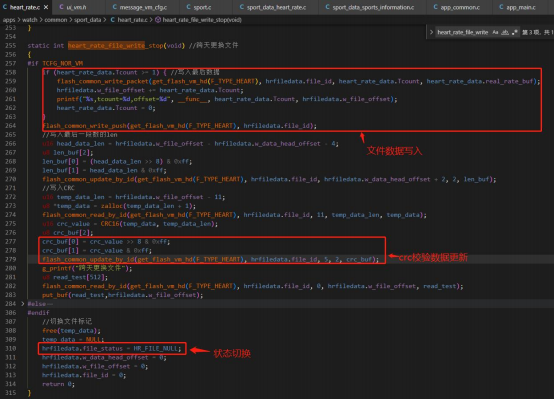Click the highlighted heart_rate_file_write text on line 255
Viewport: 554px width, 399px height.
point(106,46)
